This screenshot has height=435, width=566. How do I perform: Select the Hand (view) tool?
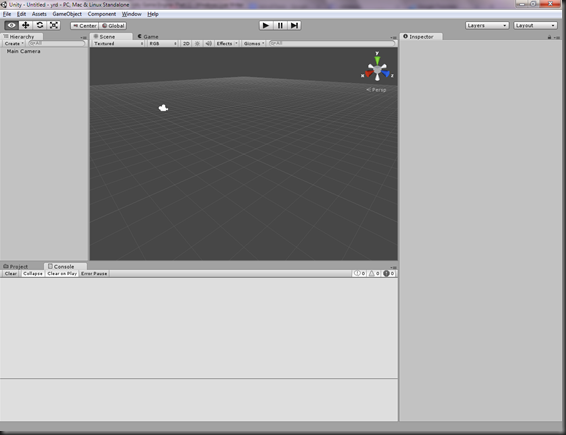click(12, 25)
